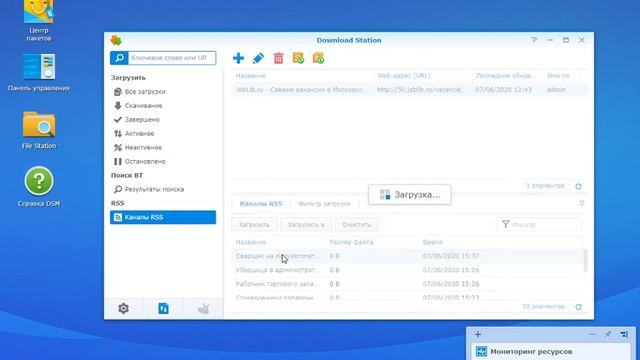The height and width of the screenshot is (360, 640).
Task: Click the Очистить button
Action: (x=357, y=224)
